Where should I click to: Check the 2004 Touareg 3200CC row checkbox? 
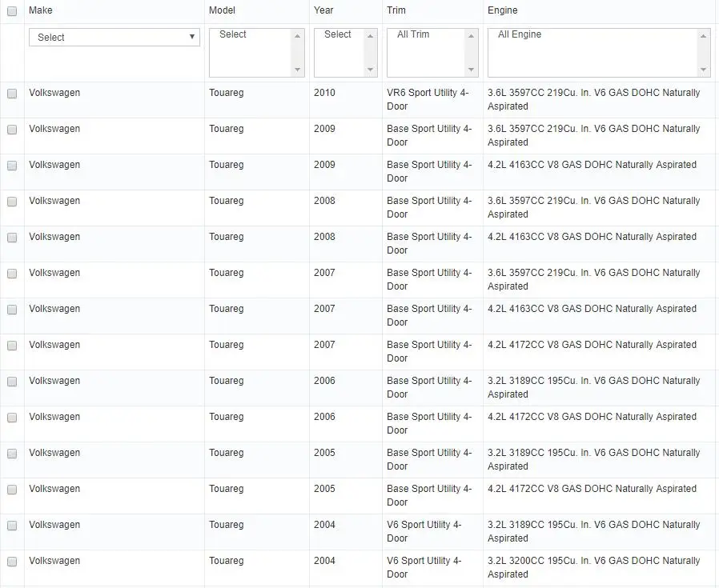click(x=12, y=562)
